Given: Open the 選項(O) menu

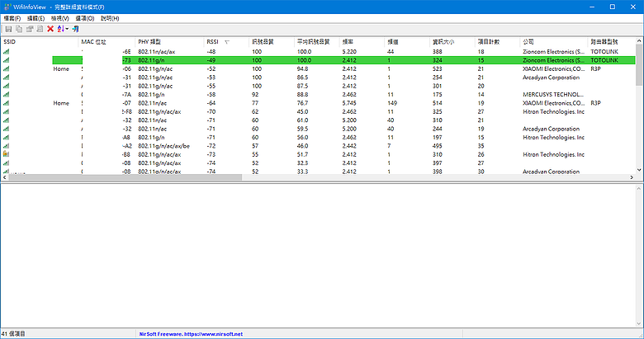Looking at the screenshot, I should 85,18.
